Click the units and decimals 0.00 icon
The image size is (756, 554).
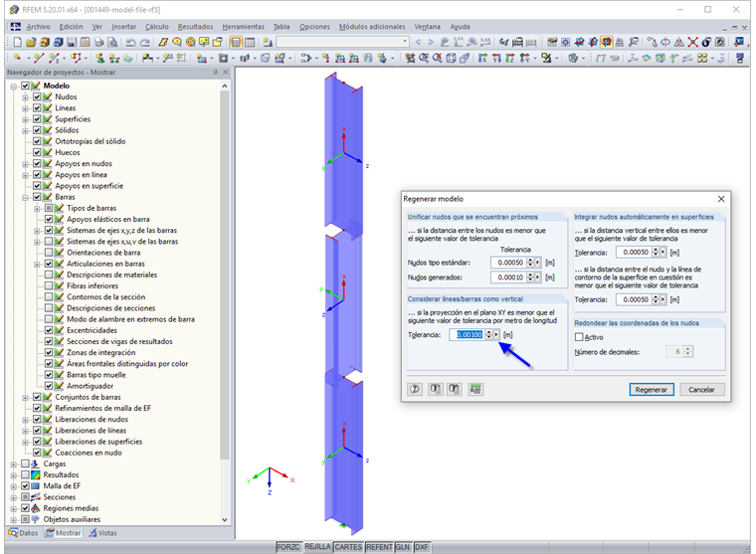475,389
